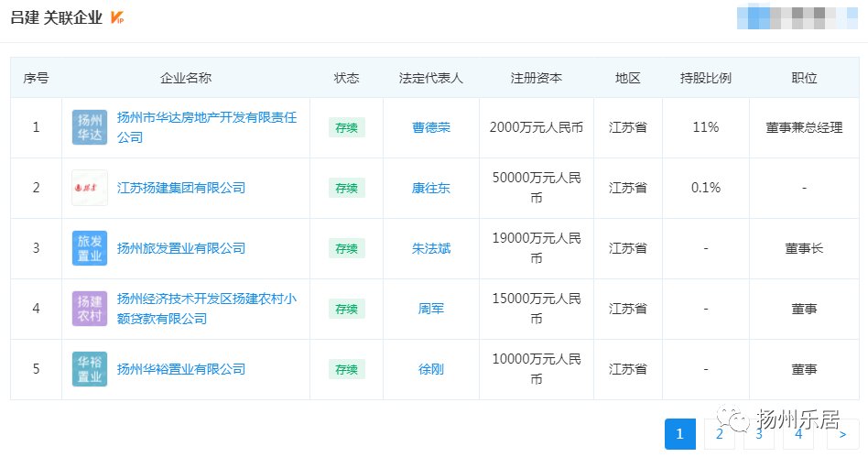Click 存续 status tag for 江苏扬建集团

(346, 189)
